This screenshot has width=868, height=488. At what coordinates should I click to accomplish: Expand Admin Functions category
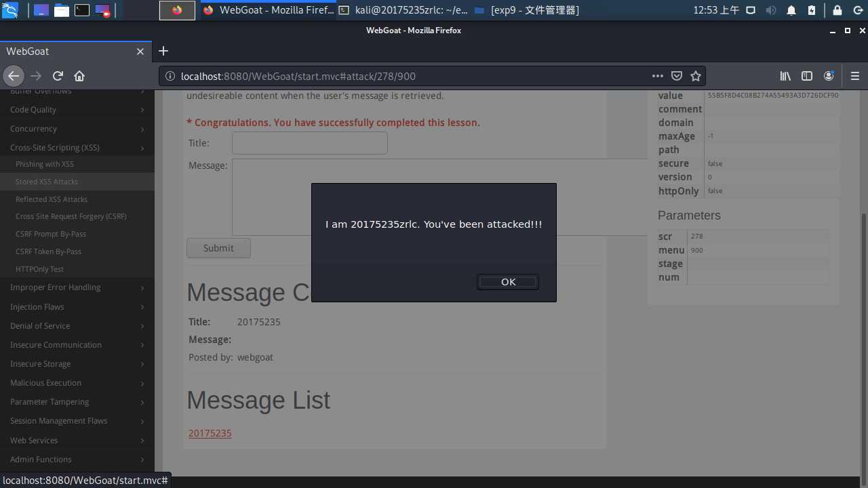[x=77, y=460]
